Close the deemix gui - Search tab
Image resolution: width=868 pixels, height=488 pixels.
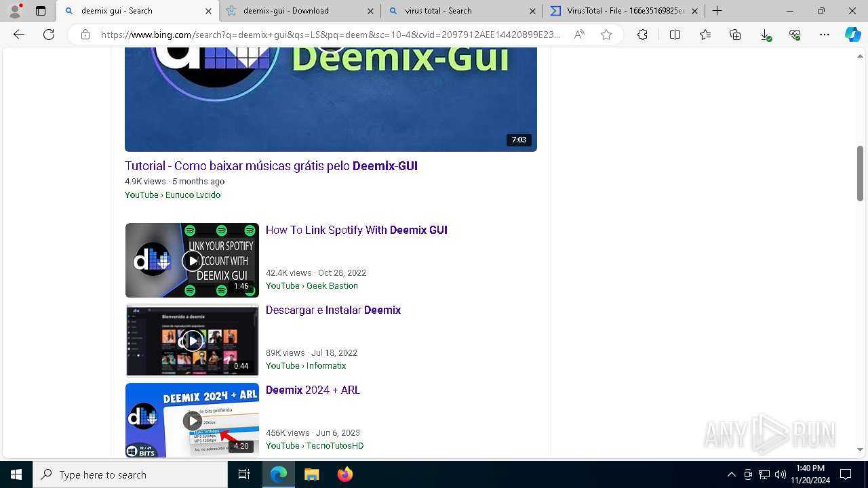pyautogui.click(x=208, y=11)
